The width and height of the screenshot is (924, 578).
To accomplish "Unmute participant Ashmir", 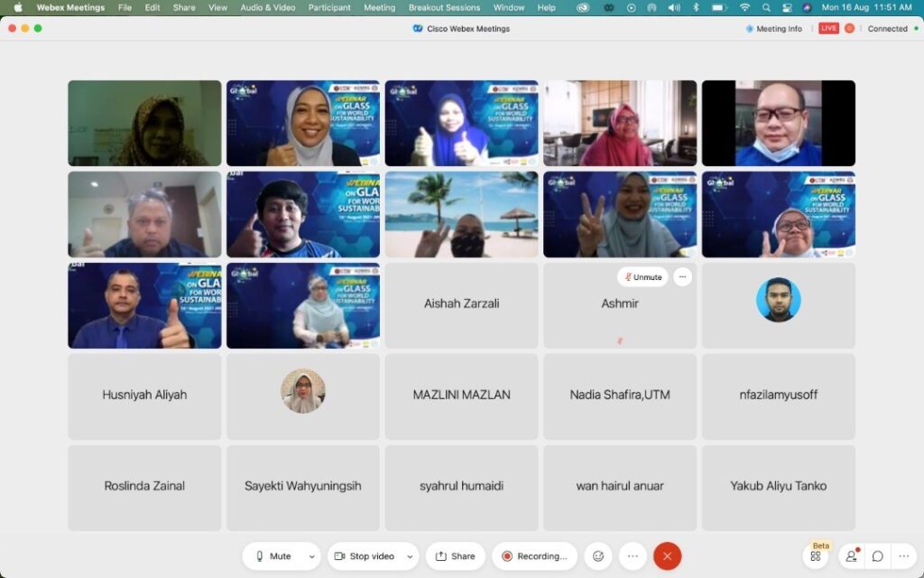I will point(642,276).
